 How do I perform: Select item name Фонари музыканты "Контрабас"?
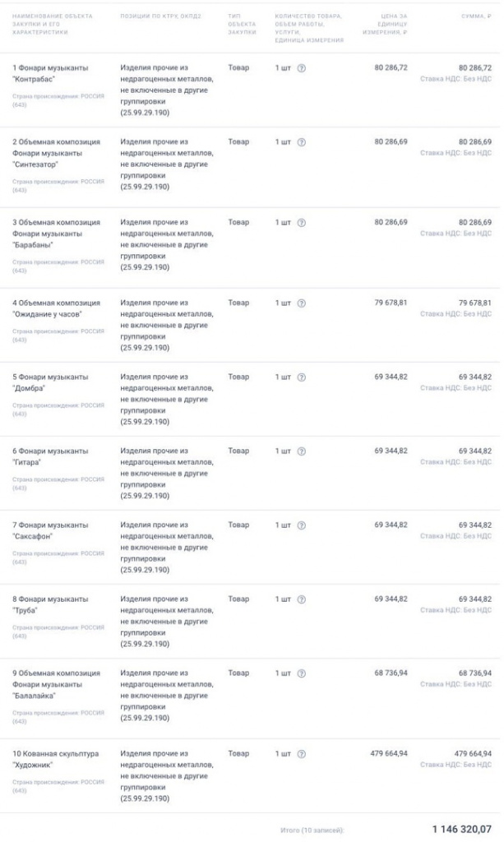click(53, 74)
